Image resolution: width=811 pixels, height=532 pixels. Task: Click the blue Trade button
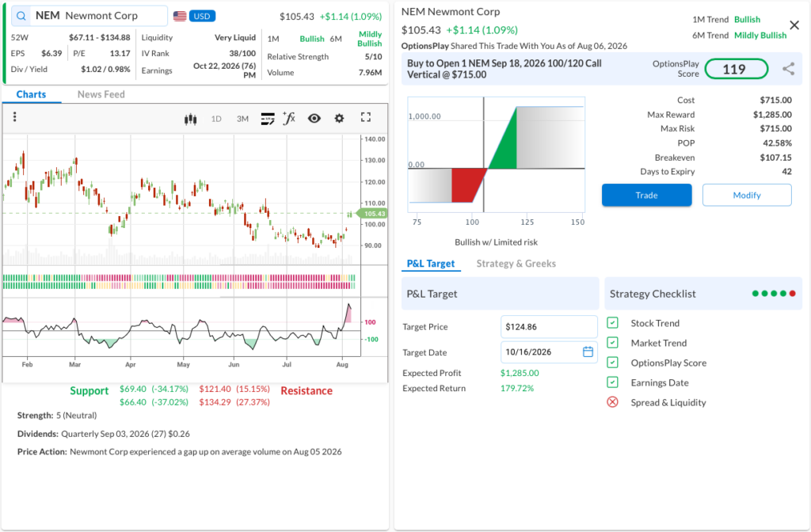click(646, 195)
